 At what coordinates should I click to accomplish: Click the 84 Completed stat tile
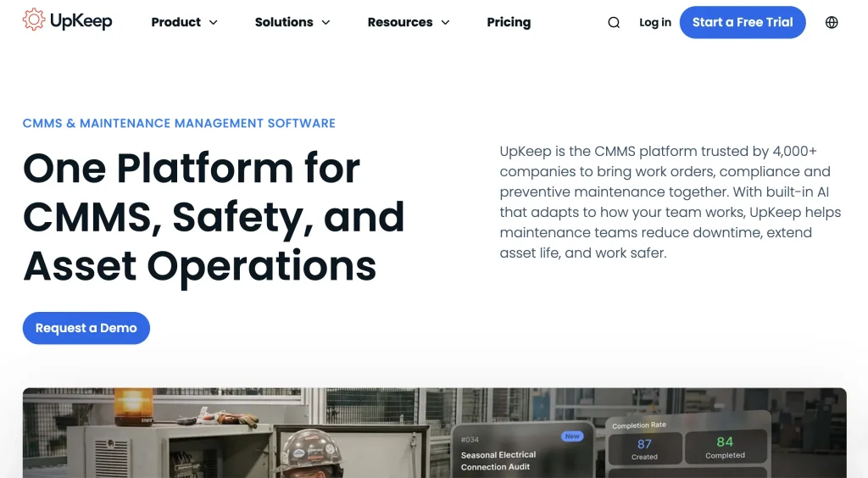[x=726, y=447]
